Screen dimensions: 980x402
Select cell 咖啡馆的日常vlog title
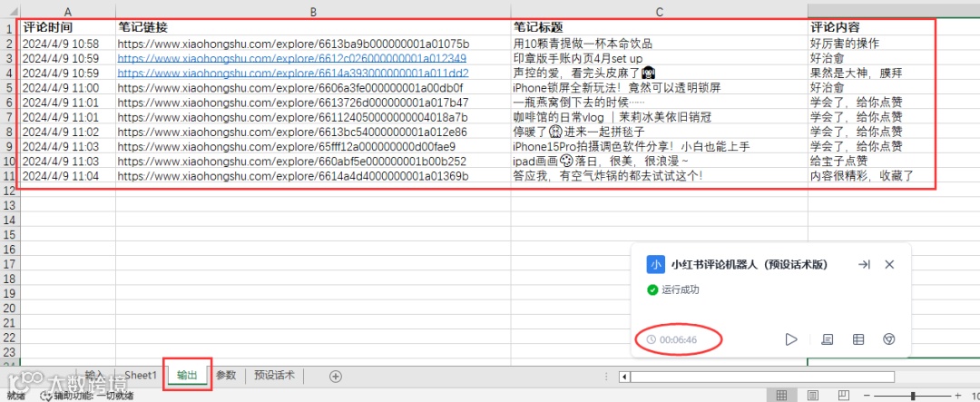660,117
